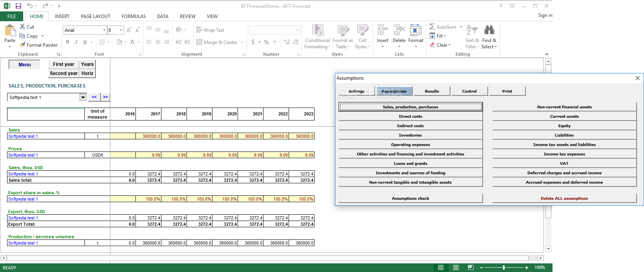Open Cell Styles gallery
The width and height of the screenshot is (644, 272).
362,36
